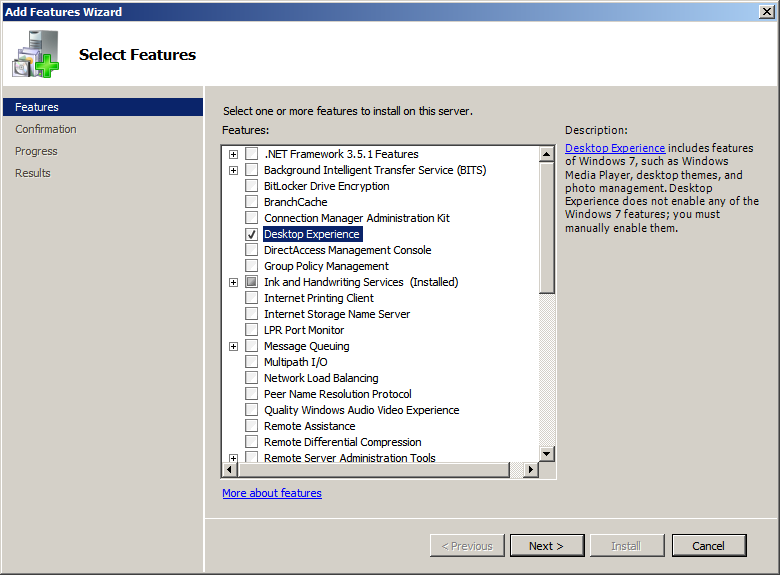Viewport: 780px width, 575px height.
Task: Expand Ink and Handwriting Services node
Action: (x=233, y=282)
